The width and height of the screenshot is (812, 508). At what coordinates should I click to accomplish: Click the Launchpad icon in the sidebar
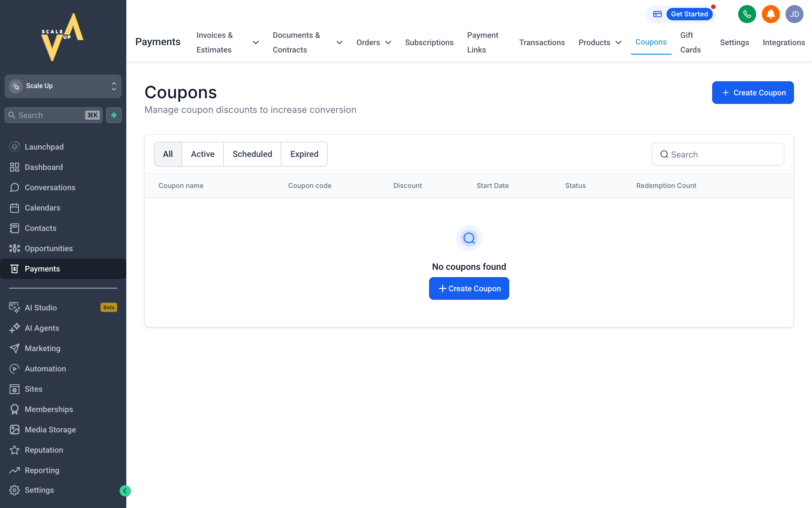[14, 147]
